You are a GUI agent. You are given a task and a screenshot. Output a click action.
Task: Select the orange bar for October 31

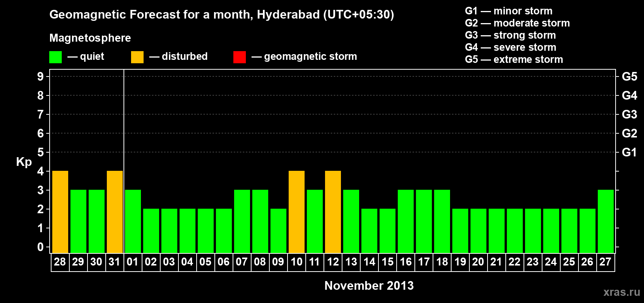point(115,212)
